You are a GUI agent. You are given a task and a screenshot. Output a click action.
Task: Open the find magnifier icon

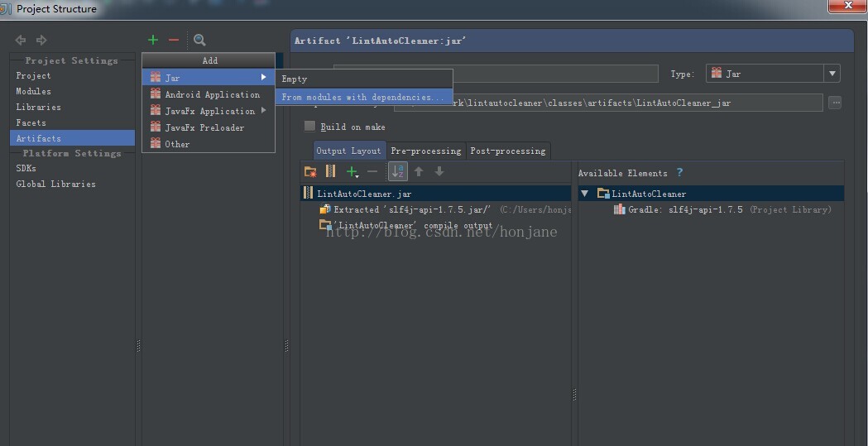pos(200,40)
